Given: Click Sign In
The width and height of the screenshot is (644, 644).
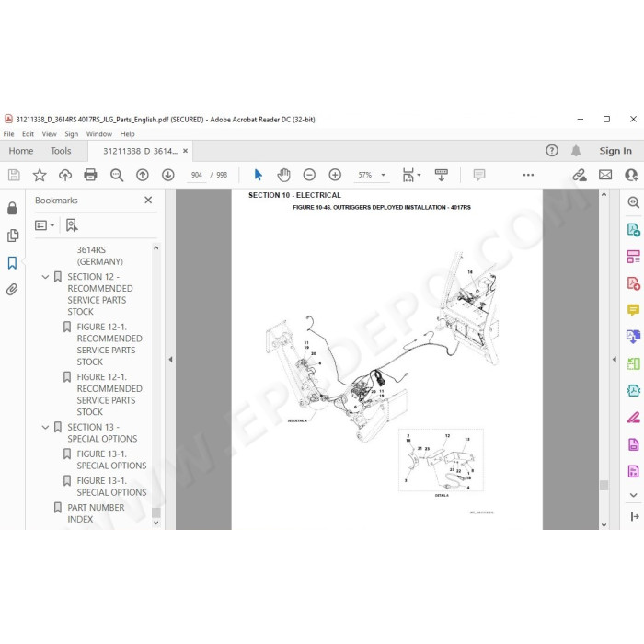Looking at the screenshot, I should [615, 151].
